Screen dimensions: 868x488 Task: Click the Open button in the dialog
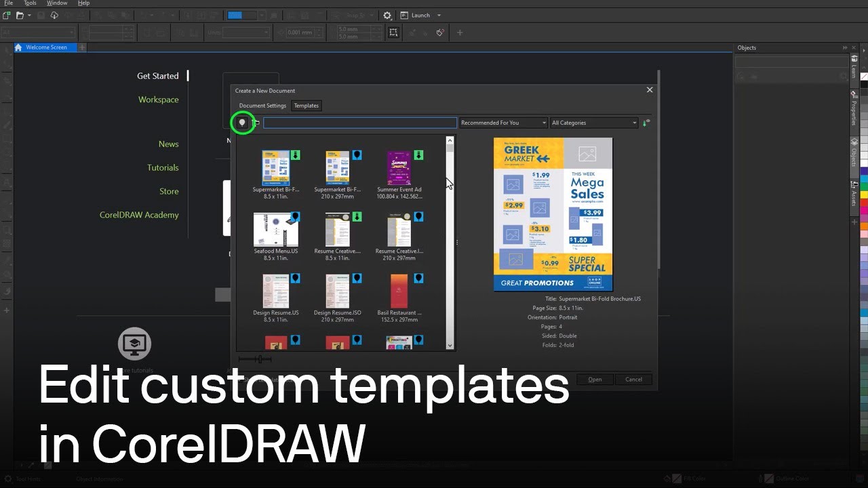(595, 380)
